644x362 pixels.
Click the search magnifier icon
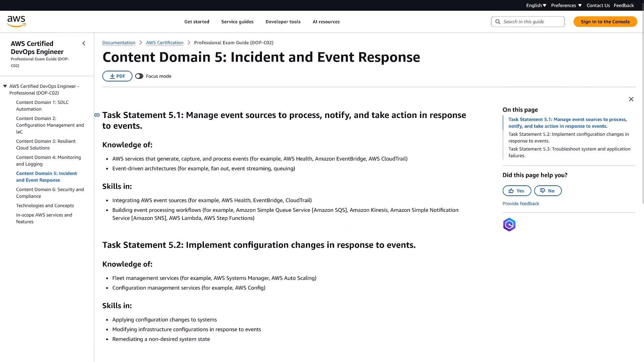point(498,22)
